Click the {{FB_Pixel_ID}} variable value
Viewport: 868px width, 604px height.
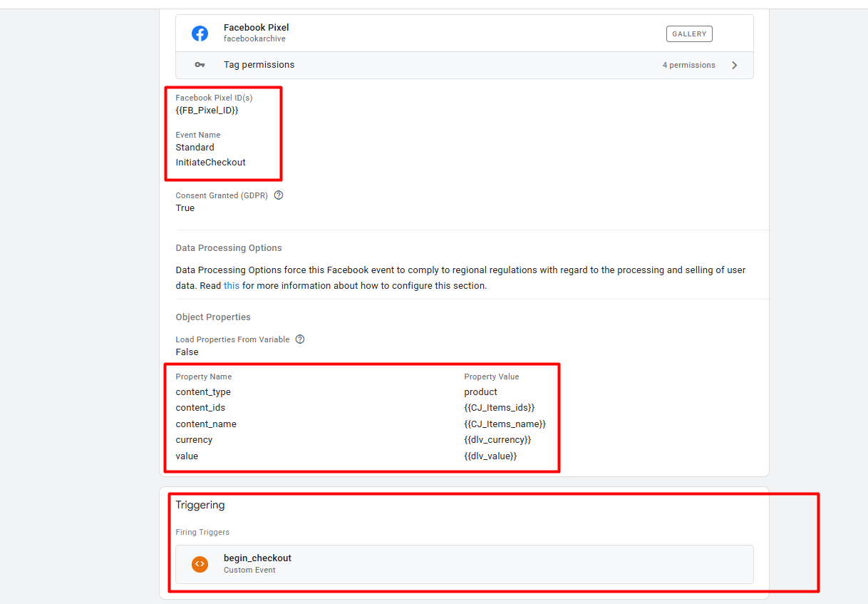coord(207,111)
